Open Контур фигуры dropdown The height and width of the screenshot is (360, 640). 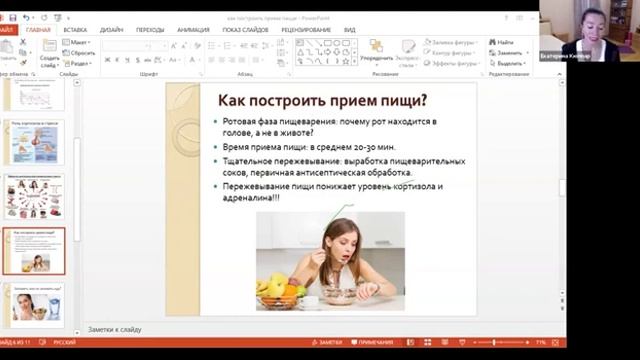449,53
